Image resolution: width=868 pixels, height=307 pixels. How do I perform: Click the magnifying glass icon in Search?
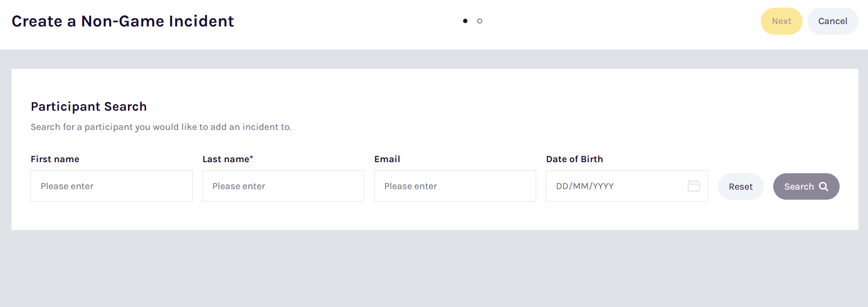824,187
